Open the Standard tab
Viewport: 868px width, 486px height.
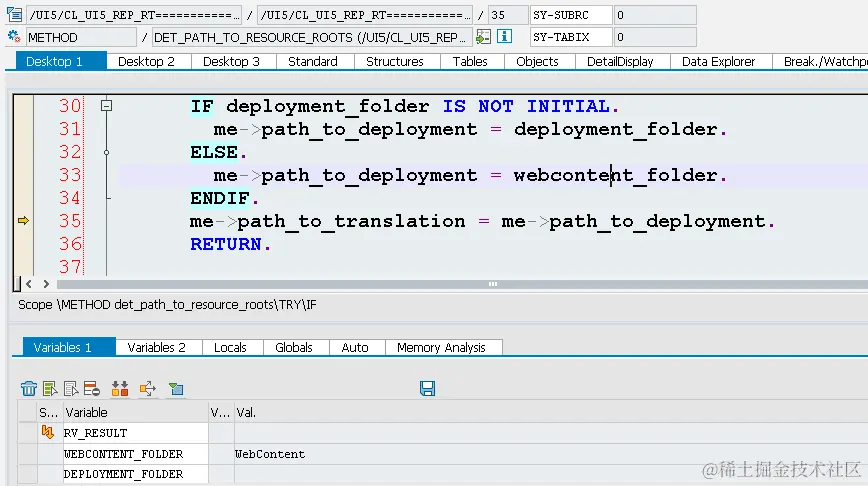coord(313,61)
